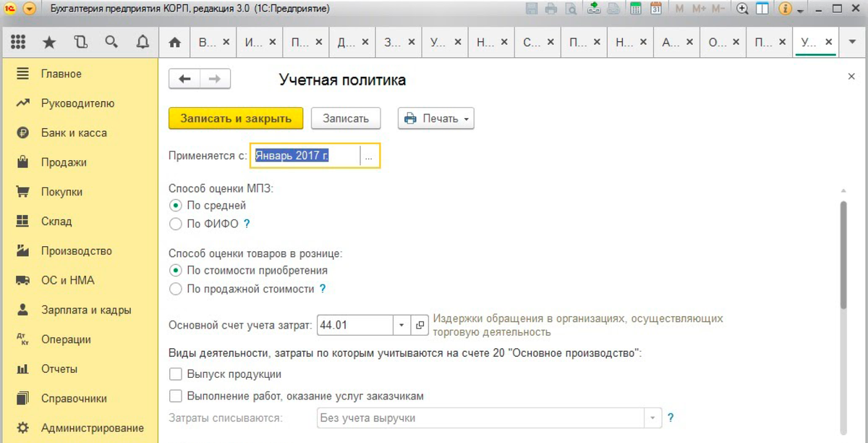Viewport: 868px width, 443px height.
Task: Click the M memory button
Action: [x=679, y=9]
